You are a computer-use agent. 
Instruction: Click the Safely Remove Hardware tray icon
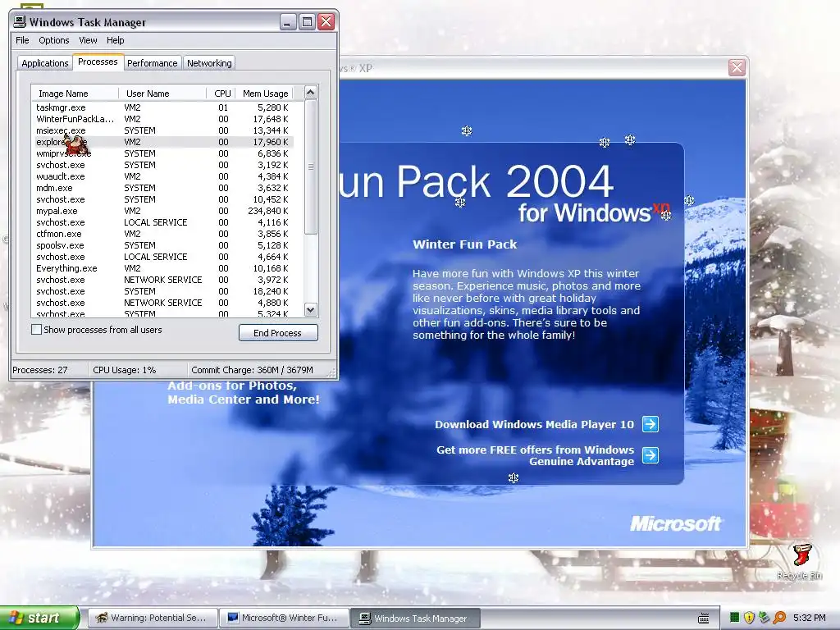click(x=764, y=618)
